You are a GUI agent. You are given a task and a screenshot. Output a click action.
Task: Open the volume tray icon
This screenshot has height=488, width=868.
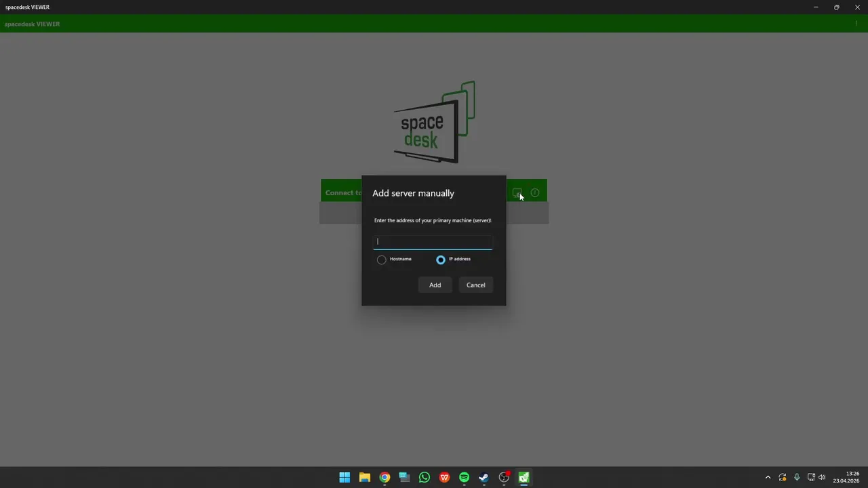(x=823, y=477)
